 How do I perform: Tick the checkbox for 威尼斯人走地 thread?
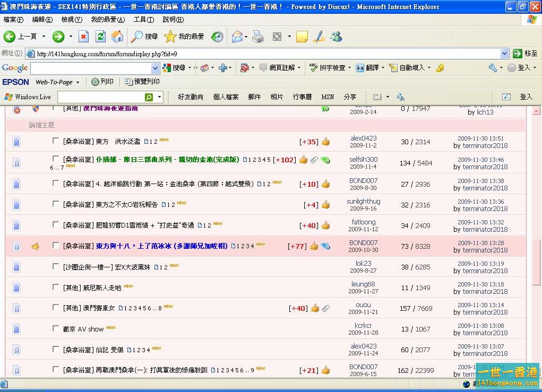56,287
